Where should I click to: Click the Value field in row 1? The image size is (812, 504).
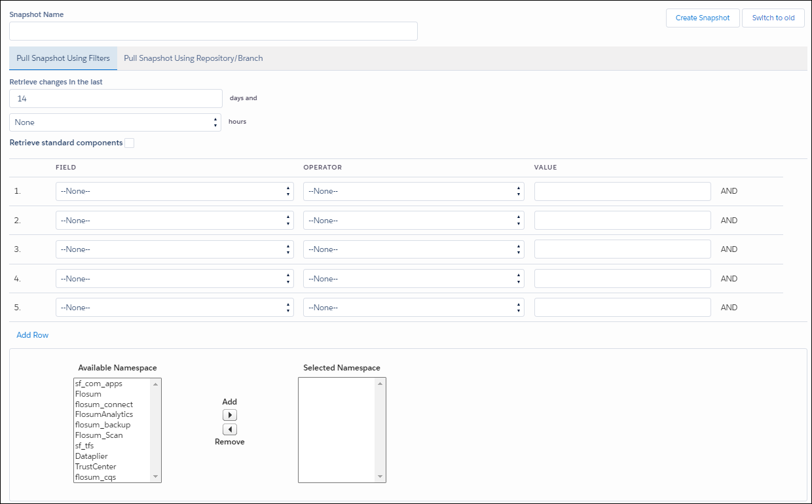coord(623,191)
